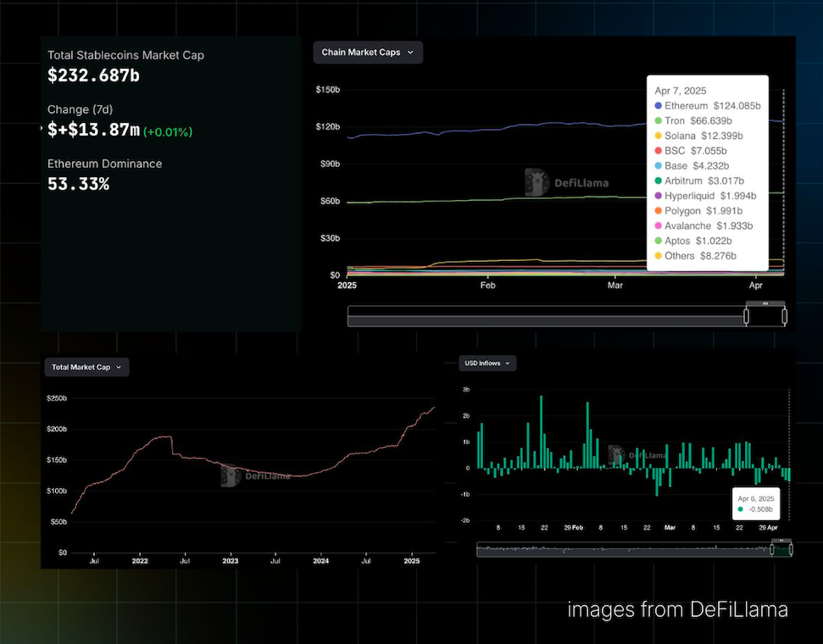Click the Feb label on chain chart axis
The height and width of the screenshot is (644, 823).
click(x=487, y=286)
